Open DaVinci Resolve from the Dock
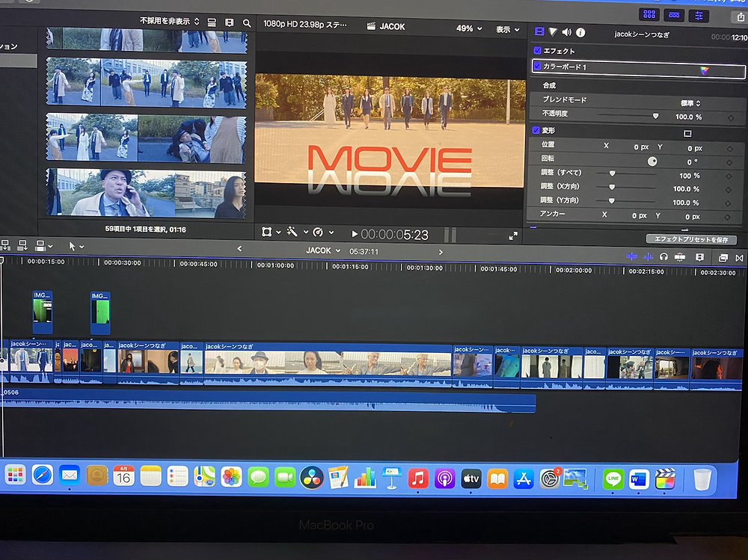The width and height of the screenshot is (748, 560). (312, 478)
